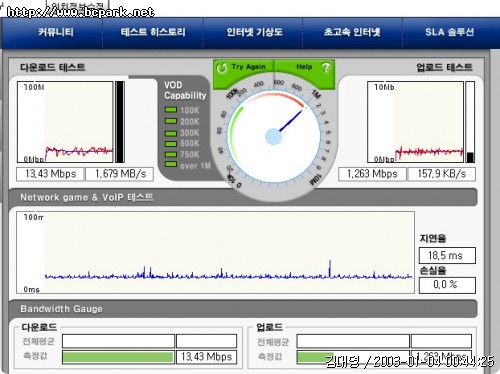Click the 다운로드 테스트 heading
Viewport: 500px width, 374px height.
53,67
